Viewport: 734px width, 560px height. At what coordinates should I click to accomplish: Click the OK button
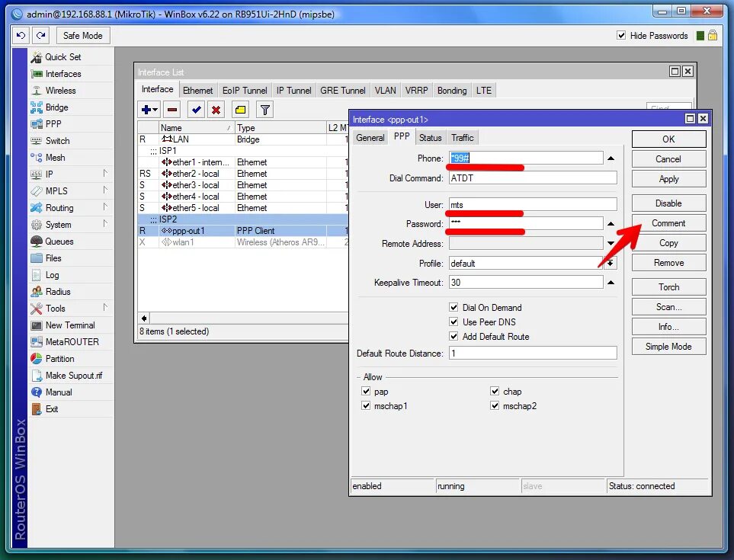pos(668,139)
